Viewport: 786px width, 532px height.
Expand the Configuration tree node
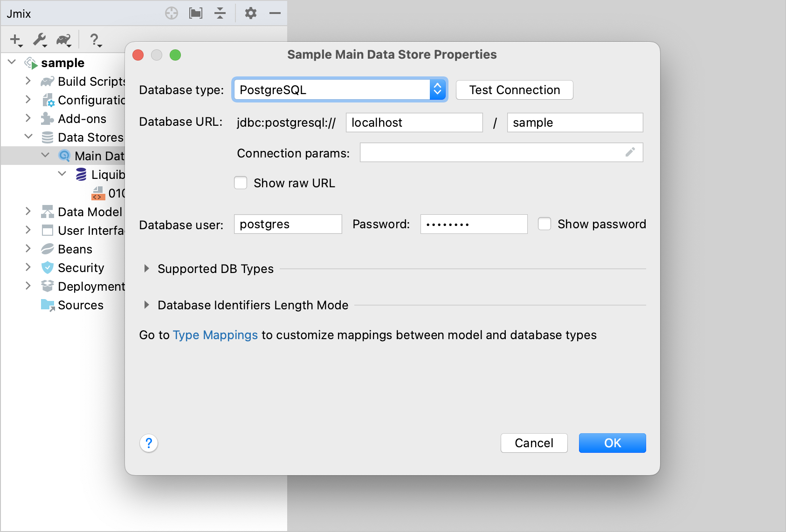28,99
